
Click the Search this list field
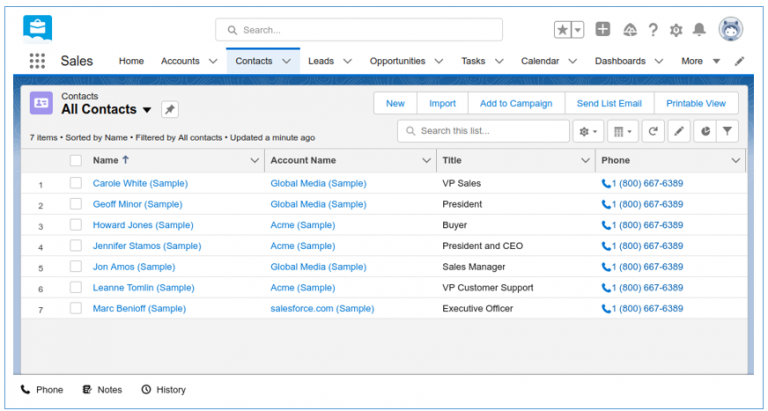490,131
